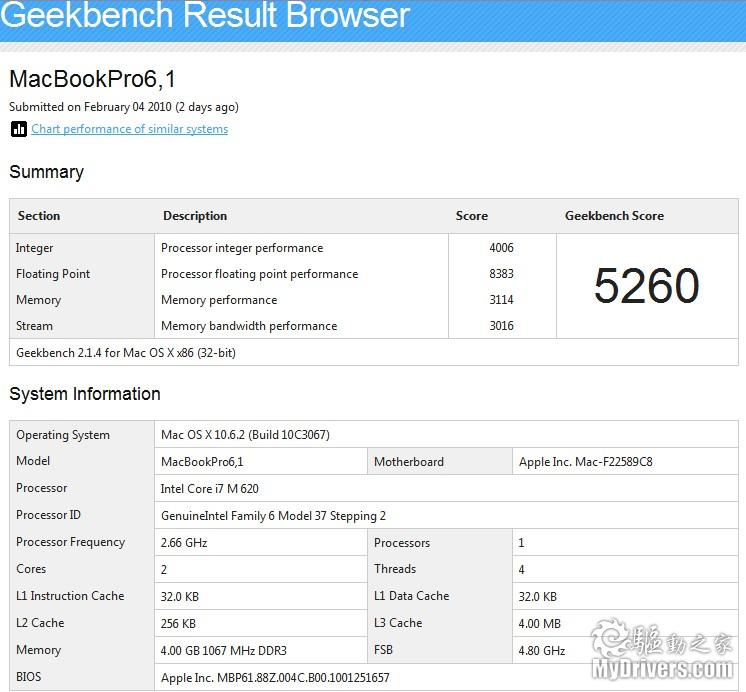Click the integer score 4006
This screenshot has width=746, height=692.
tap(501, 247)
